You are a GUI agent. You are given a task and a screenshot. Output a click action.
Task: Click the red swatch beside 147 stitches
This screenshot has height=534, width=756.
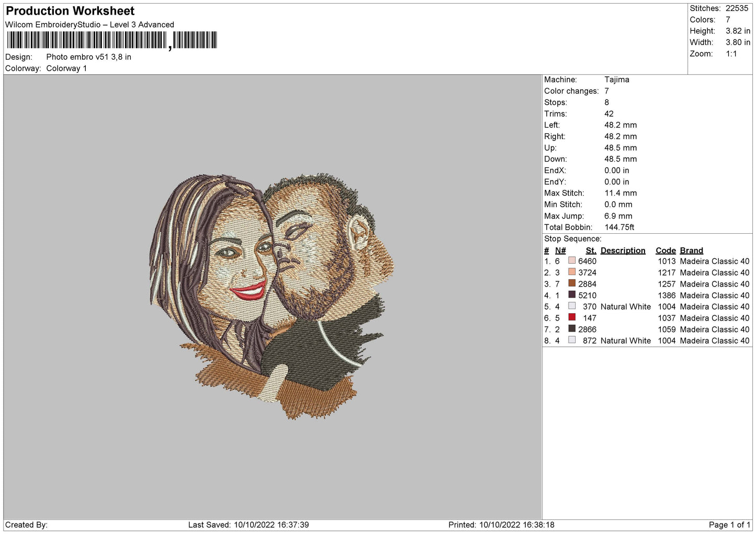(572, 317)
